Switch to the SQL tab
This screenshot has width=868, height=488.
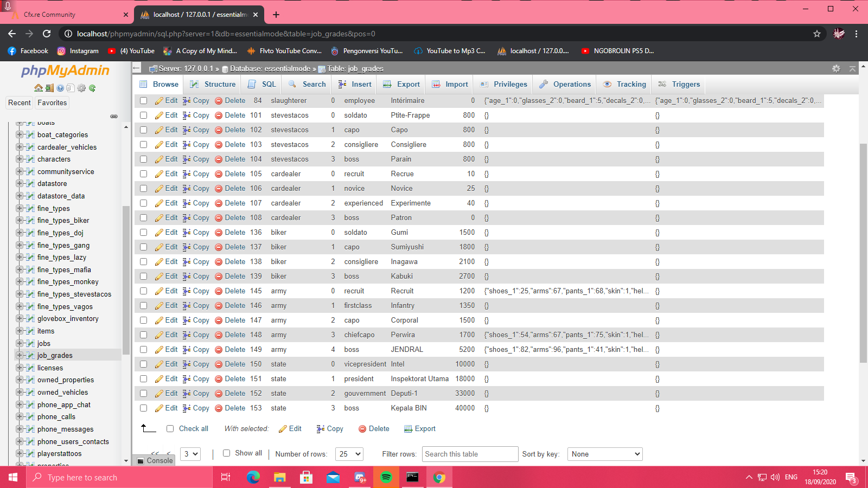(x=262, y=84)
